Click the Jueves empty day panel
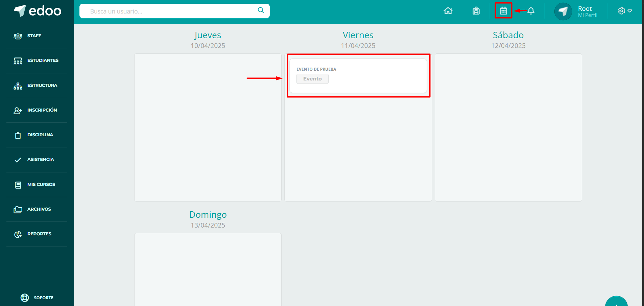 [208, 127]
